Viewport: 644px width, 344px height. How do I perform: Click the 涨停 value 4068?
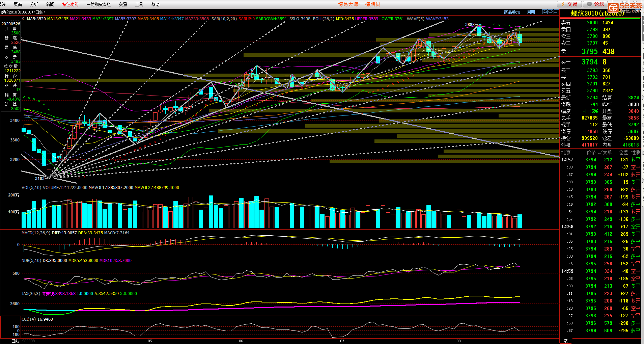(x=592, y=131)
